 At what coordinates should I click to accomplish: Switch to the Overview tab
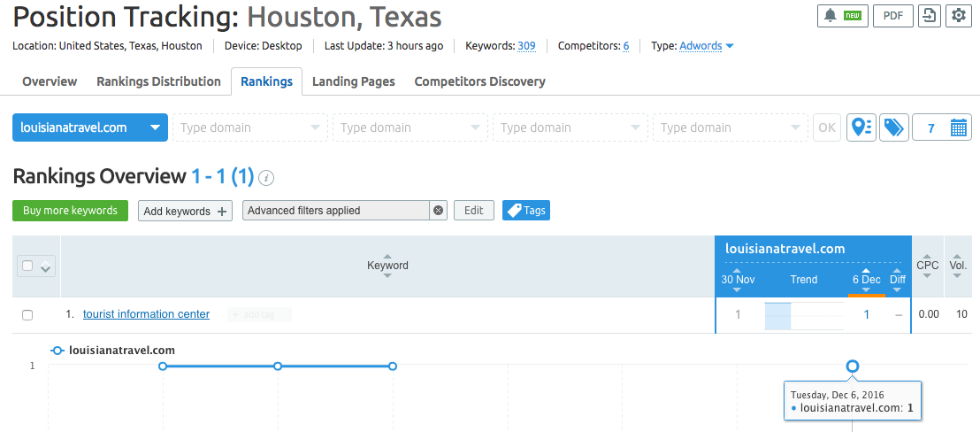pos(50,81)
